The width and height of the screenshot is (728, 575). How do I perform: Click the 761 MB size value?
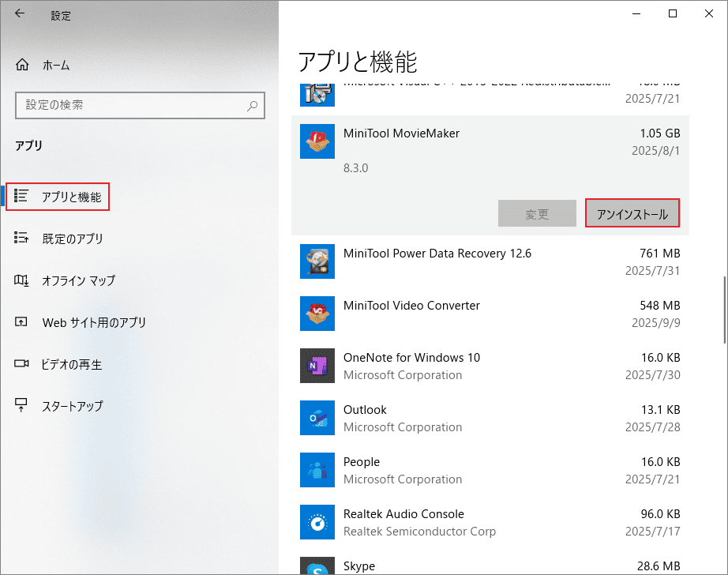point(660,253)
